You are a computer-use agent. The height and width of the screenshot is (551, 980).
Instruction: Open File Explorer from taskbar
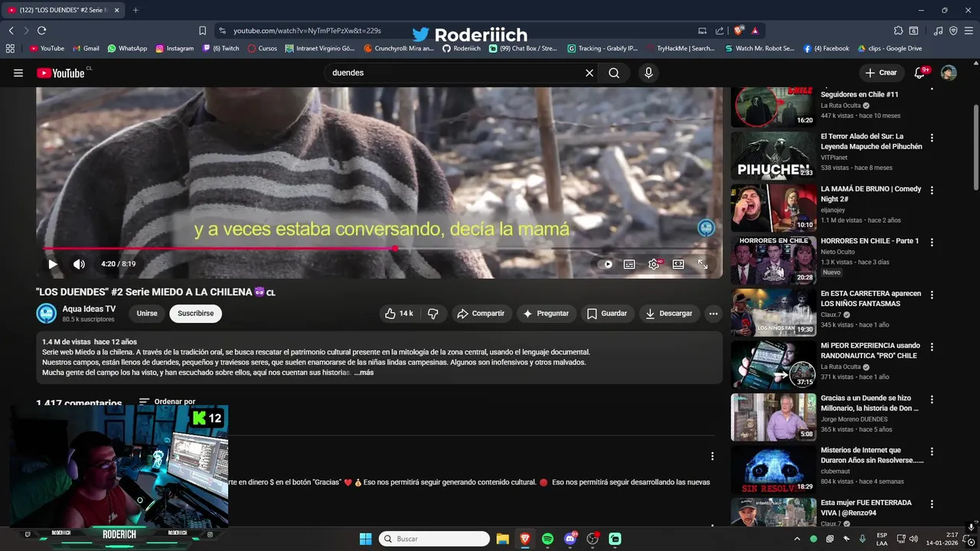click(502, 539)
